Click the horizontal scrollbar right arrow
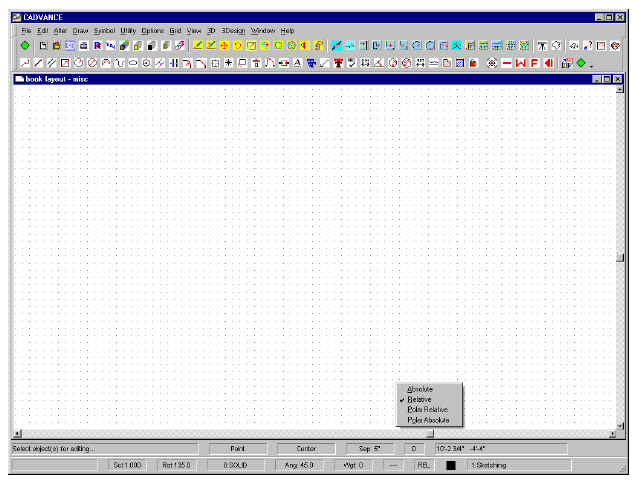The height and width of the screenshot is (484, 637). pos(613,434)
